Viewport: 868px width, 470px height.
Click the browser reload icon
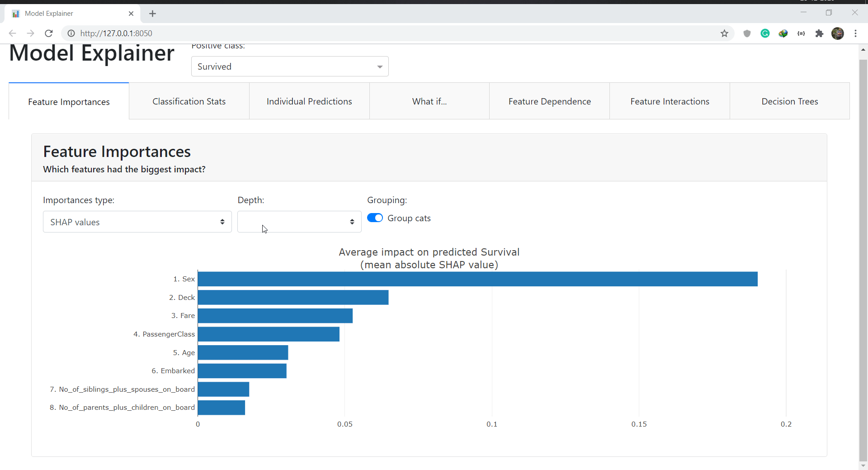[x=49, y=33]
